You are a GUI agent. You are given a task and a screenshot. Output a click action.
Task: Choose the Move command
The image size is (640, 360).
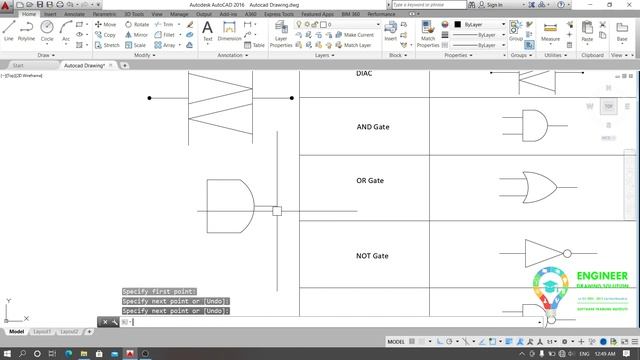click(106, 24)
